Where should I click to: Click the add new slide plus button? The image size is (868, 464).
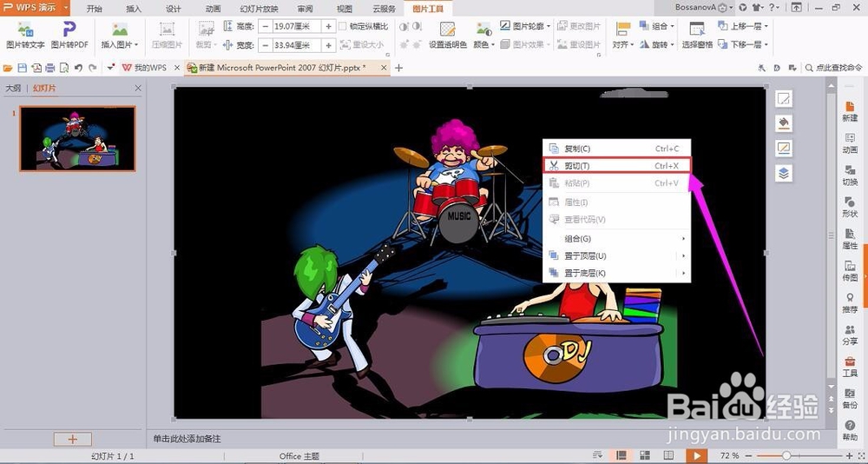tap(73, 439)
